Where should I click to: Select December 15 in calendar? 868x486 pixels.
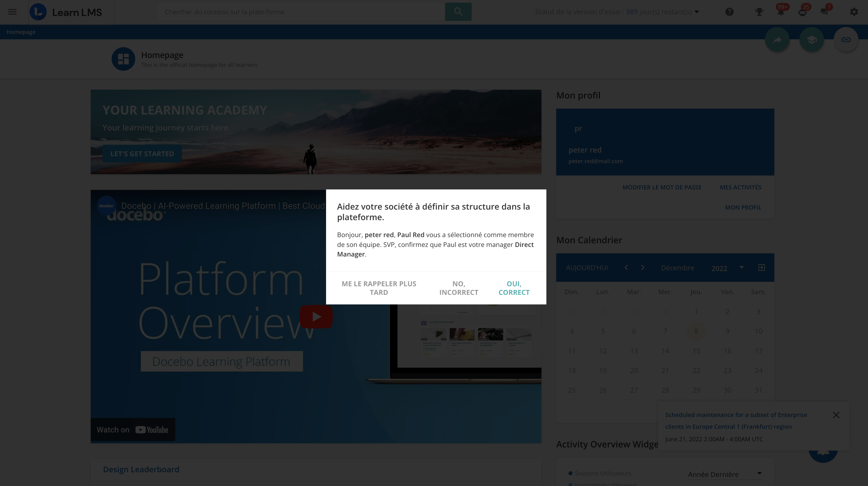pos(696,351)
